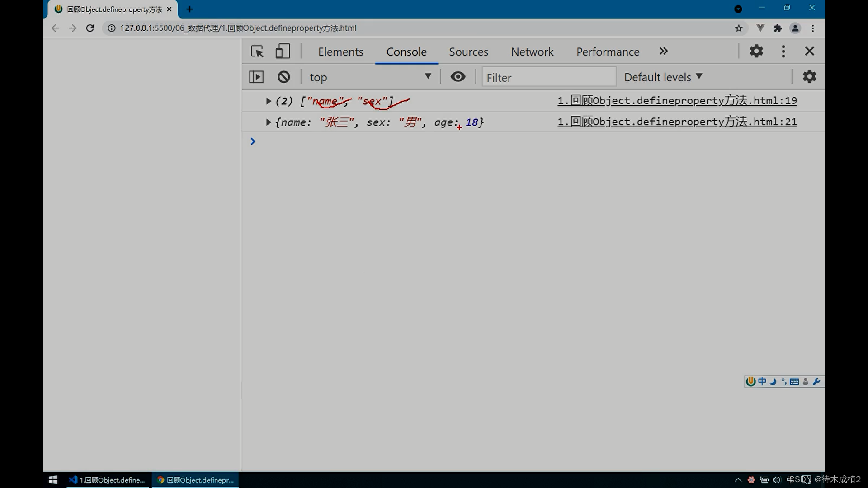868x488 pixels.
Task: Open the Chrome three-dot menu
Action: coord(813,28)
